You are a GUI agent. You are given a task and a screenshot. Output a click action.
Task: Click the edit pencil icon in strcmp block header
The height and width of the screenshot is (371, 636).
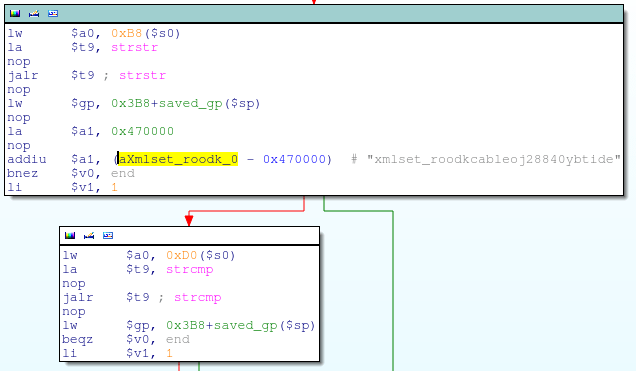[x=89, y=236]
